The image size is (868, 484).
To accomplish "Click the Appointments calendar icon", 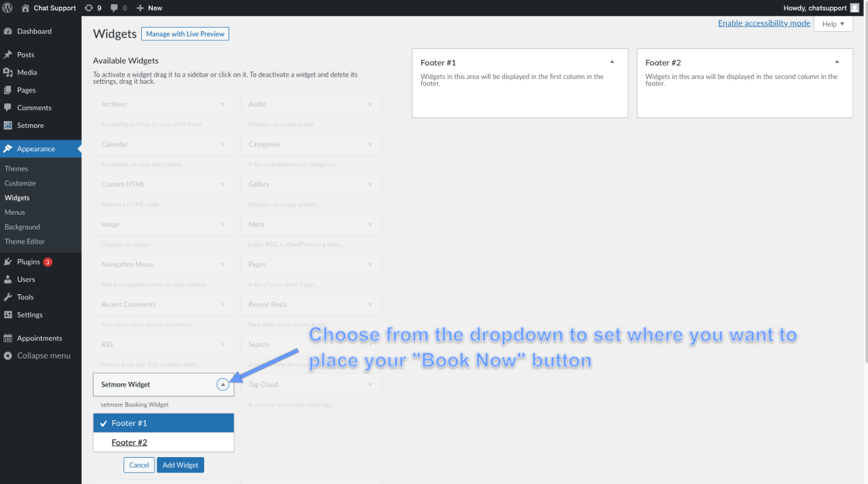I will pyautogui.click(x=8, y=338).
